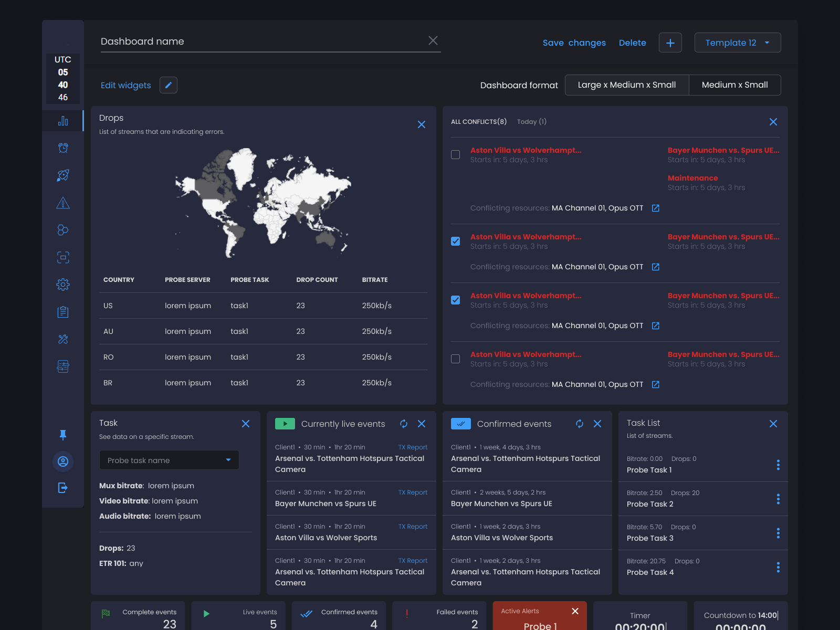The width and height of the screenshot is (840, 630).
Task: Open options menu for Probe Task 2
Action: click(x=778, y=499)
